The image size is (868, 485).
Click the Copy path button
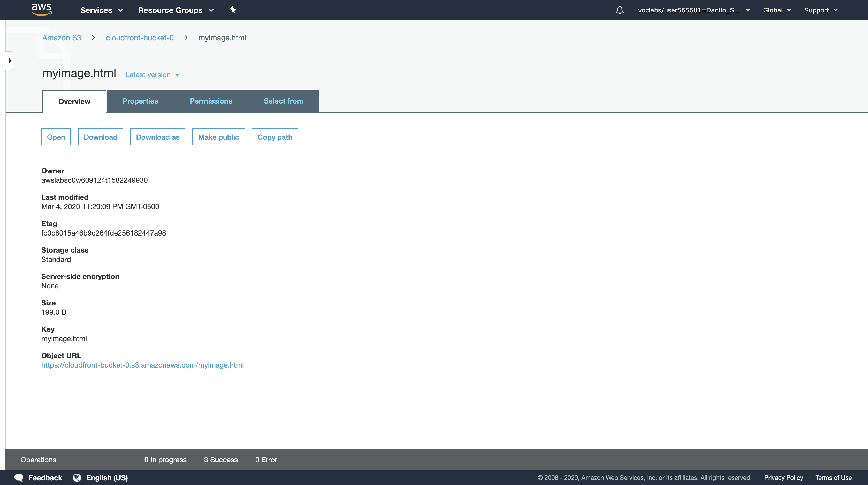(275, 137)
